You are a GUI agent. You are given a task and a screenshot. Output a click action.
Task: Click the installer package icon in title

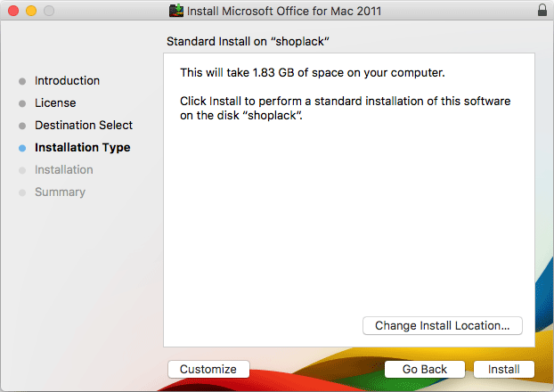point(176,11)
